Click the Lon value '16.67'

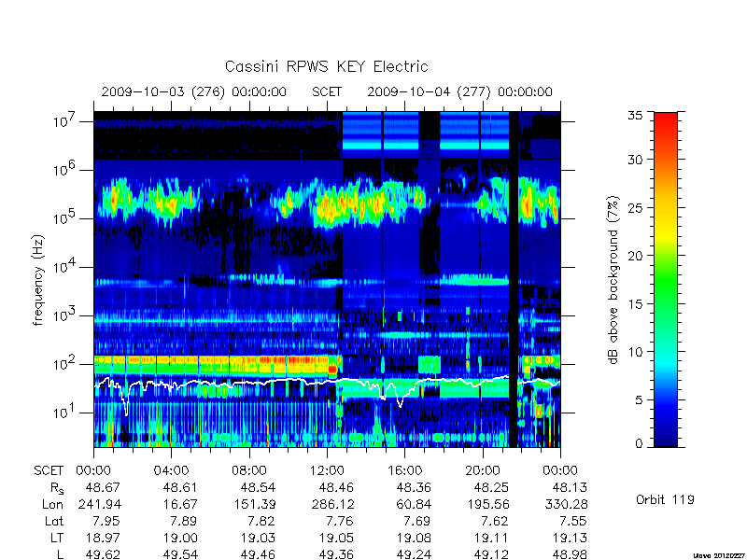pyautogui.click(x=180, y=504)
